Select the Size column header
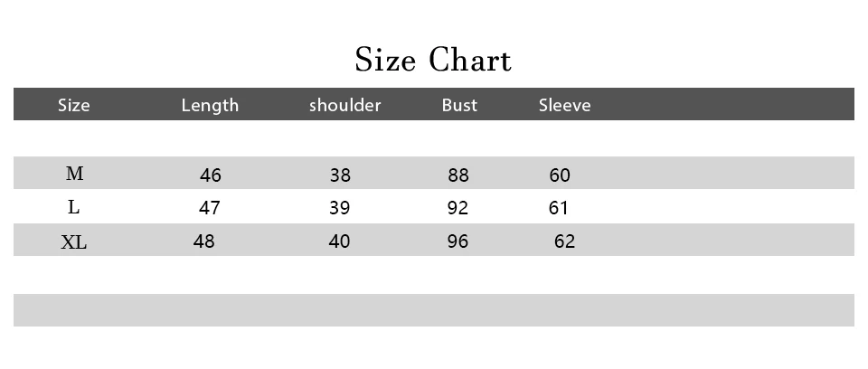Screen dimensions: 868x369 coord(73,105)
